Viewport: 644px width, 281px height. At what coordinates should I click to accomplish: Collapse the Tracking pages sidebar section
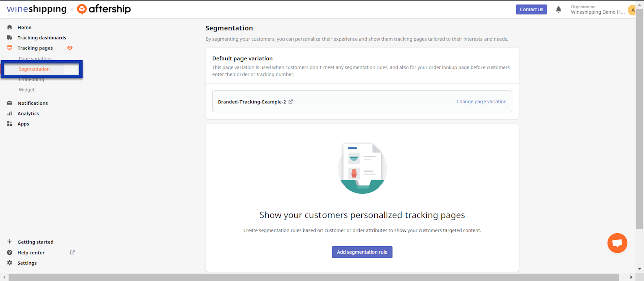pos(35,48)
